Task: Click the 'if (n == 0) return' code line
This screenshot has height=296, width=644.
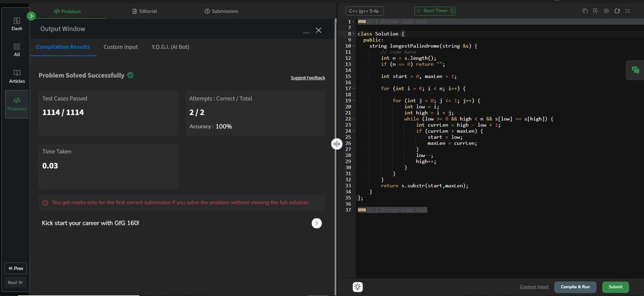Action: (x=413, y=64)
